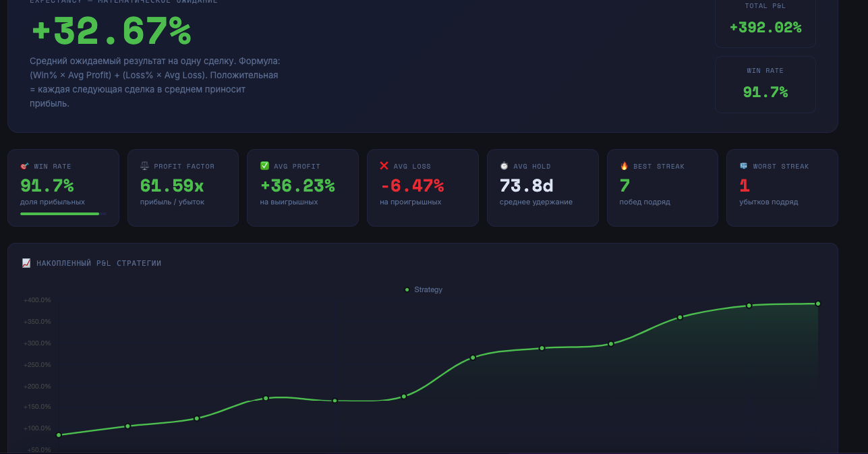Click the red cross icon beside AVG LOSS
Image resolution: width=868 pixels, height=454 pixels.
[x=384, y=166]
